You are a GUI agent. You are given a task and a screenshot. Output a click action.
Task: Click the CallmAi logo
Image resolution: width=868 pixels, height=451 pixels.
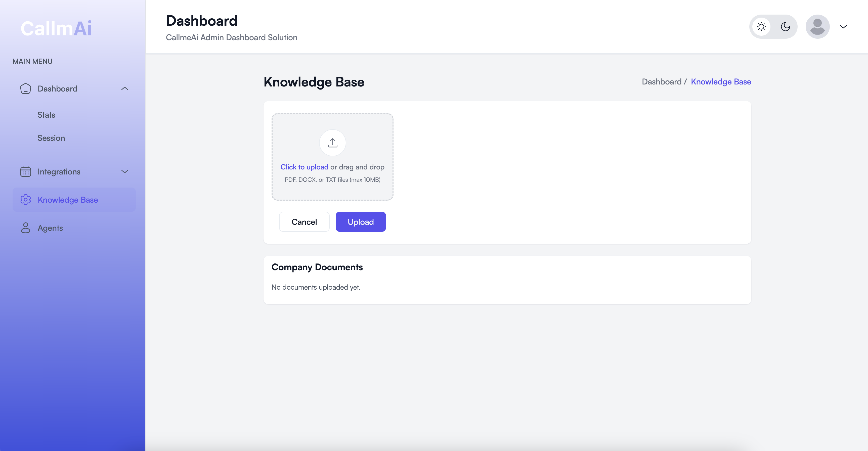click(56, 28)
